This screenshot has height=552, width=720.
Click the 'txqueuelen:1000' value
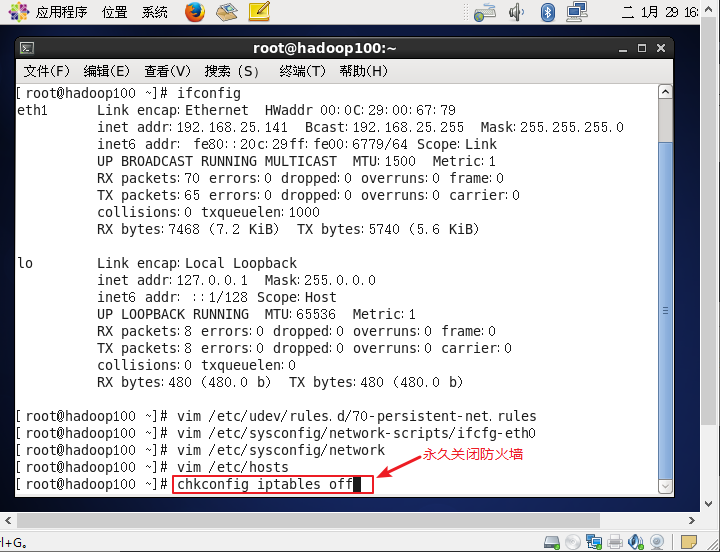click(x=260, y=212)
